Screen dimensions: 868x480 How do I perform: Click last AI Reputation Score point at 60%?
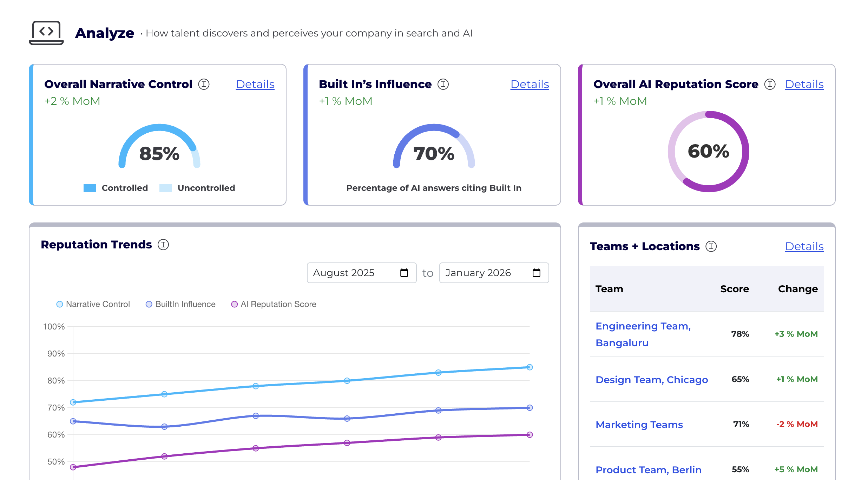[530, 435]
